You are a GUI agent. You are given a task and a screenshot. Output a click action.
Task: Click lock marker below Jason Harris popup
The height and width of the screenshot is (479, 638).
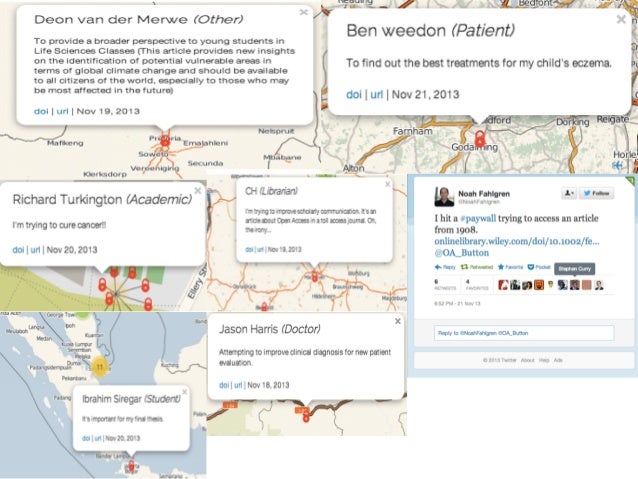click(306, 416)
